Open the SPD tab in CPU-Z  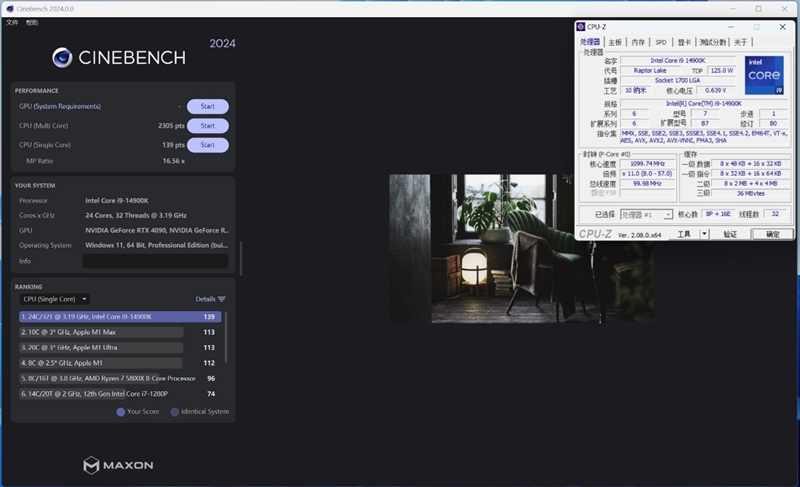pos(661,42)
